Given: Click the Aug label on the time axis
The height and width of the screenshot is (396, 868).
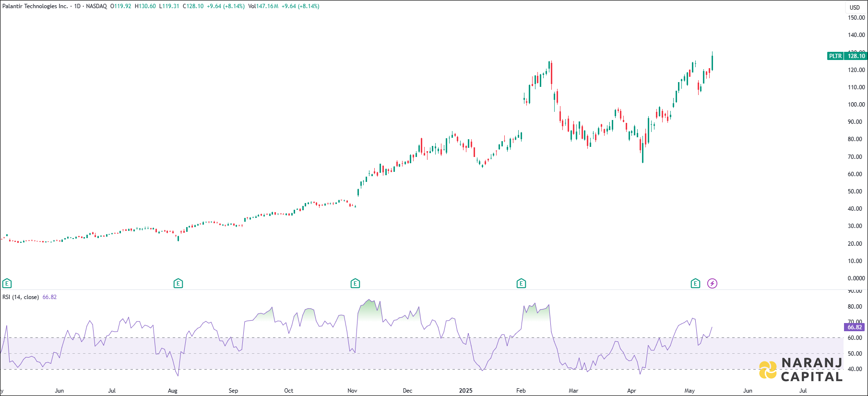Looking at the screenshot, I should [173, 391].
